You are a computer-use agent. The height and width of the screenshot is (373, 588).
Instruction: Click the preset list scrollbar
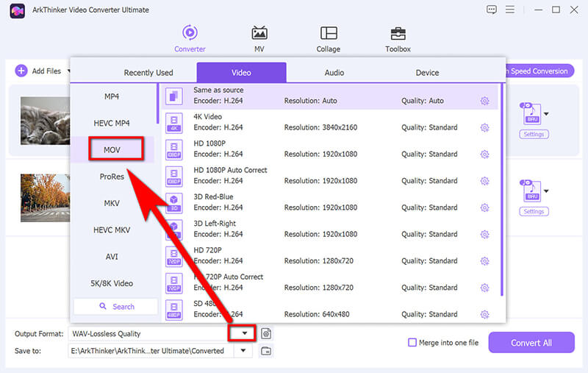(502, 191)
